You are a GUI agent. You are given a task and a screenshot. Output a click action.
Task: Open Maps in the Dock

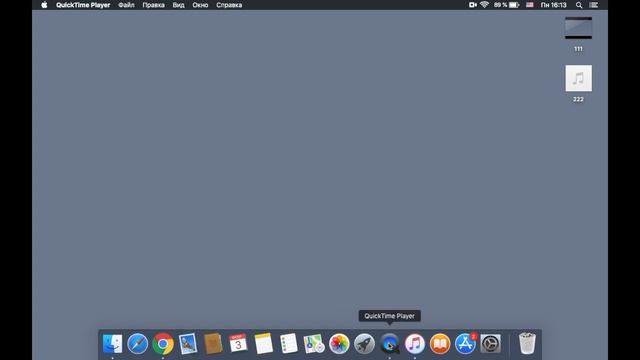coord(314,344)
